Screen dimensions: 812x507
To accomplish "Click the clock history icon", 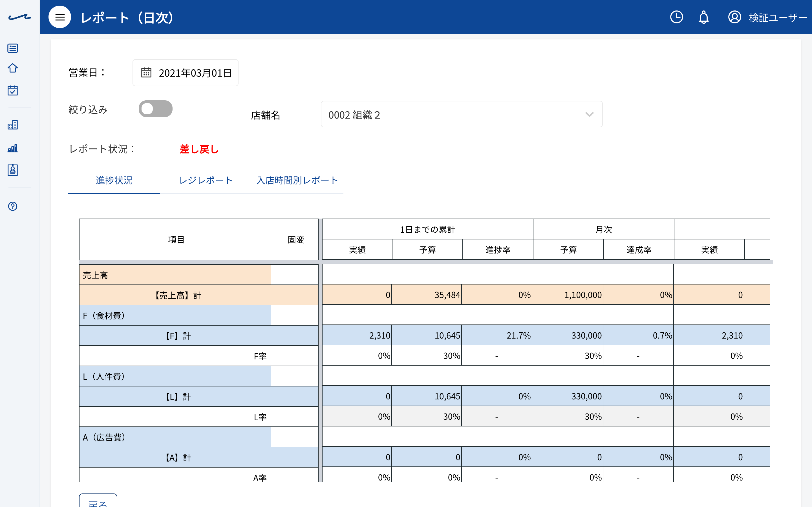I will coord(676,17).
